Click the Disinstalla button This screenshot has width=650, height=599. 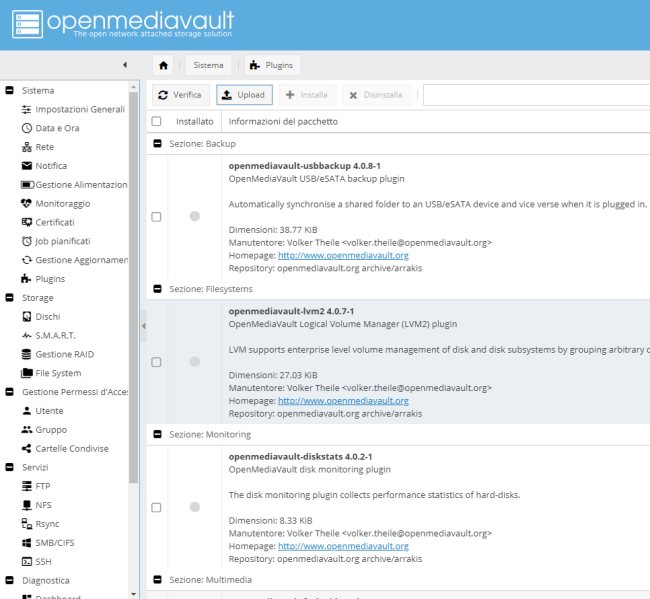(x=376, y=95)
